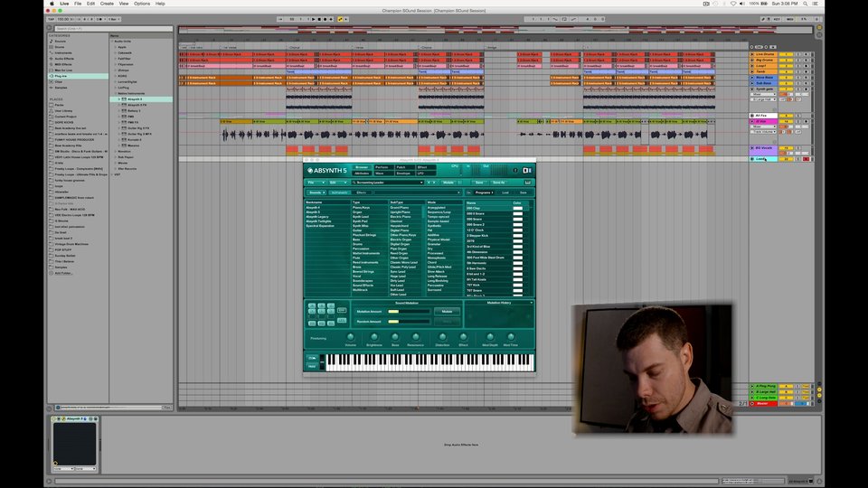The image size is (868, 488).
Task: Toggle the Lead track arm button
Action: click(x=807, y=159)
